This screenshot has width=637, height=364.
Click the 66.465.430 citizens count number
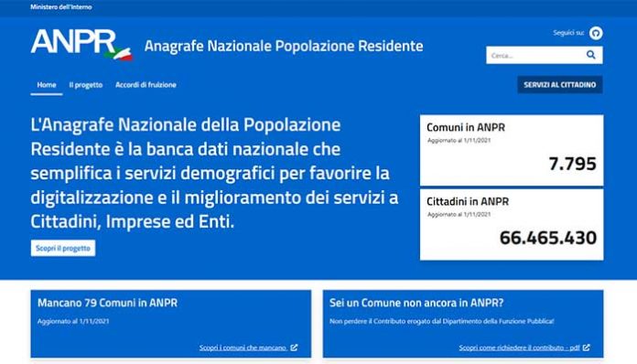click(548, 238)
